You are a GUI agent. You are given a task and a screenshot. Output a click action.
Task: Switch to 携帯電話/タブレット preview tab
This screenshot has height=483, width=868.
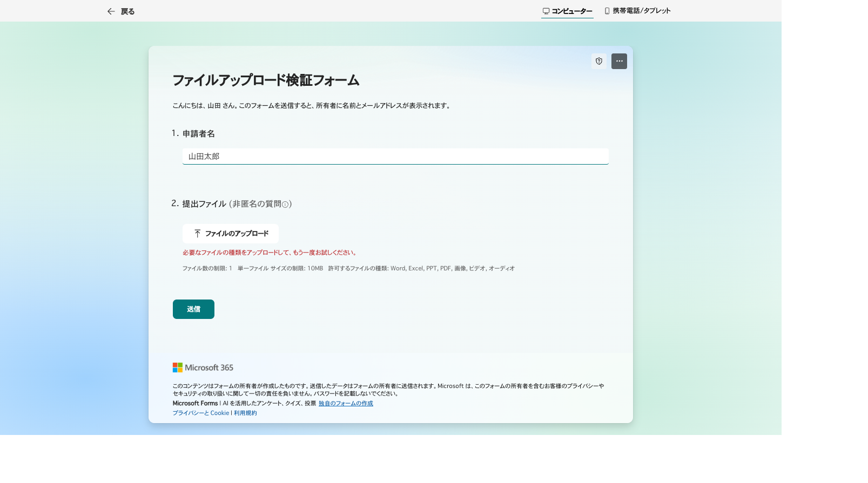tap(637, 11)
